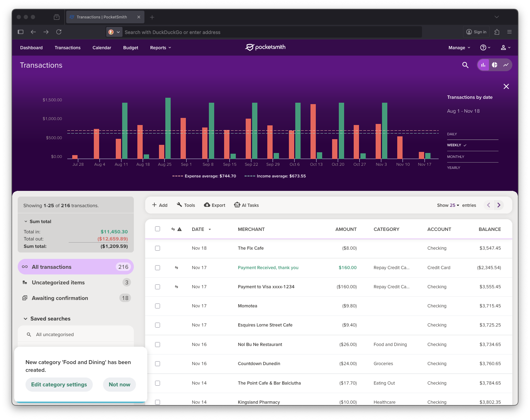Click the Export cloud download icon
This screenshot has height=420, width=530.
point(207,205)
